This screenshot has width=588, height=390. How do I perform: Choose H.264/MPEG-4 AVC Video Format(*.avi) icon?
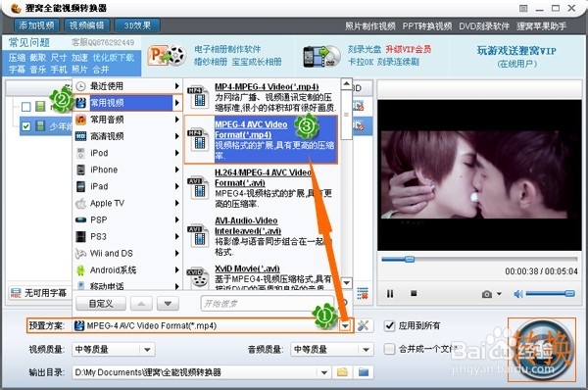pyautogui.click(x=198, y=187)
